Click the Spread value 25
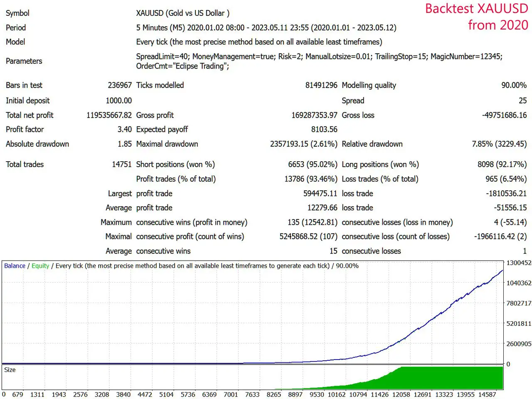 coord(523,101)
